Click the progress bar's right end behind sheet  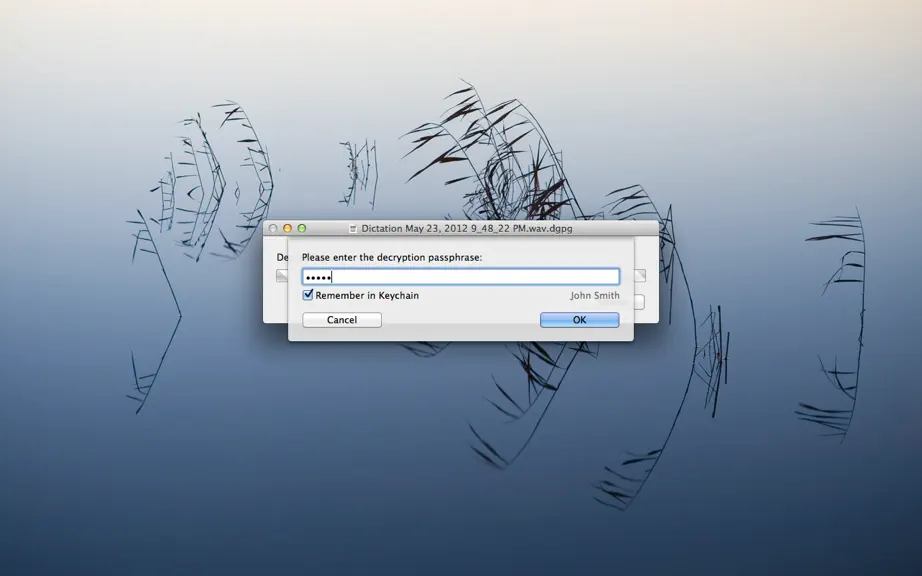pyautogui.click(x=640, y=276)
